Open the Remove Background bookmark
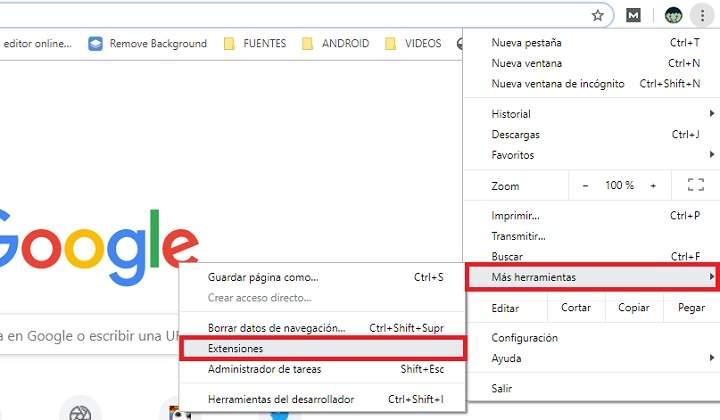720x420 pixels. pyautogui.click(x=147, y=44)
